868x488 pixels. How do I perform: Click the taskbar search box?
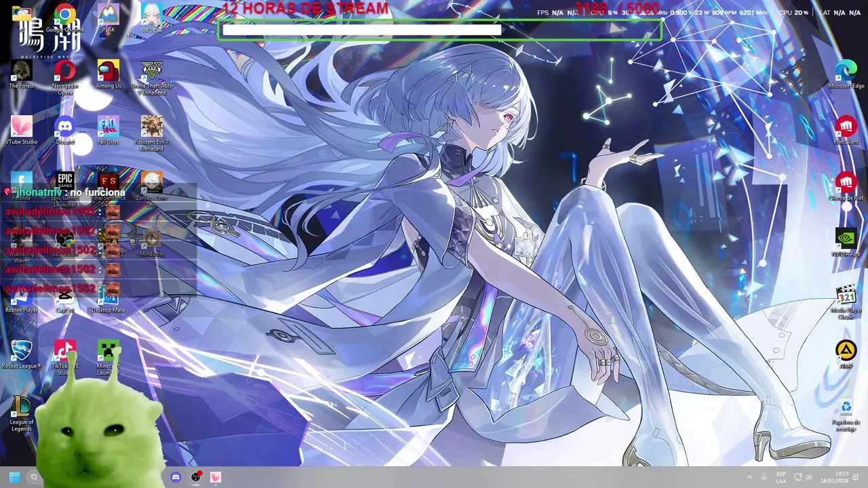tap(34, 477)
